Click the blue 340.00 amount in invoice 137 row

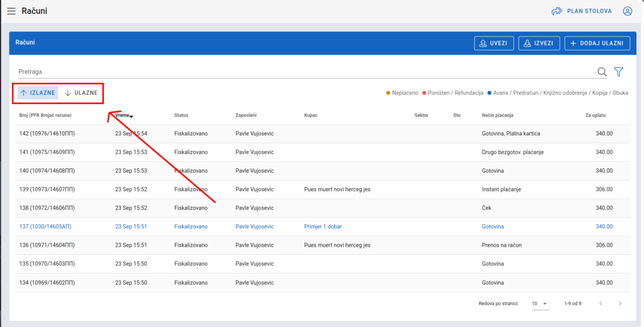coord(604,227)
